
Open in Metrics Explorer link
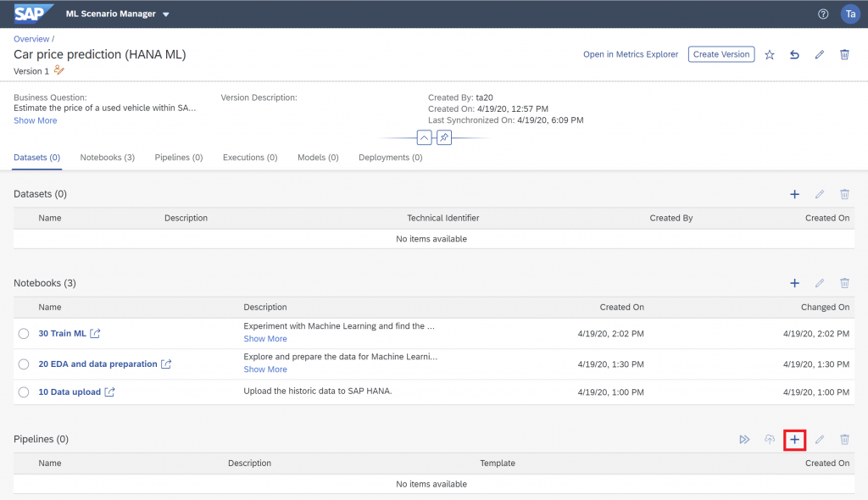pyautogui.click(x=631, y=54)
